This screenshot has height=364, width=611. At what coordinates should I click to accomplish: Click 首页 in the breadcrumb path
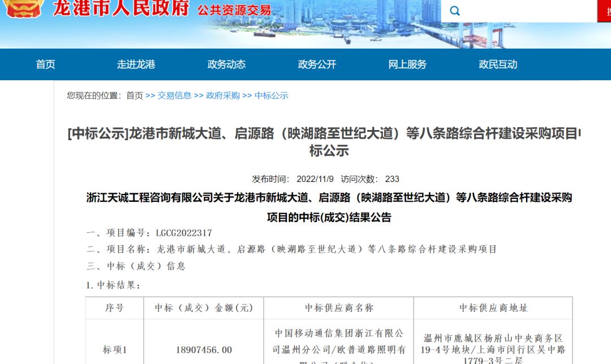click(x=134, y=96)
